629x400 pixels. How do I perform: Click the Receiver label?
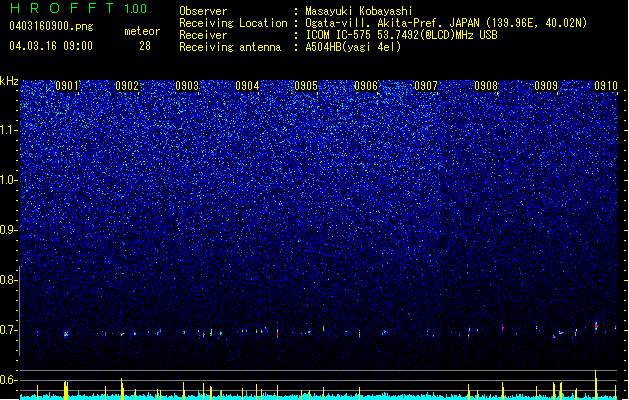pyautogui.click(x=203, y=35)
